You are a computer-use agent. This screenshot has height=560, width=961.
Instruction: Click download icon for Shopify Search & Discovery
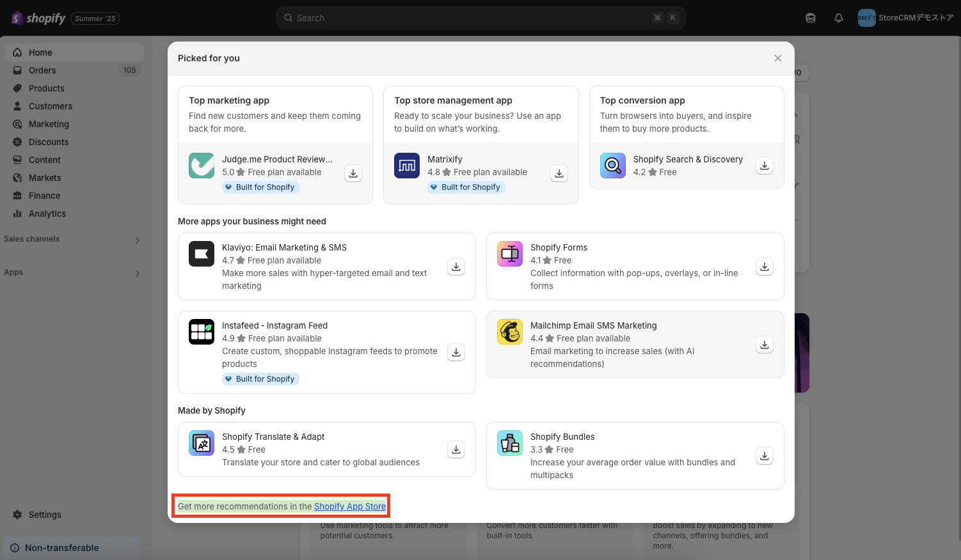(765, 166)
